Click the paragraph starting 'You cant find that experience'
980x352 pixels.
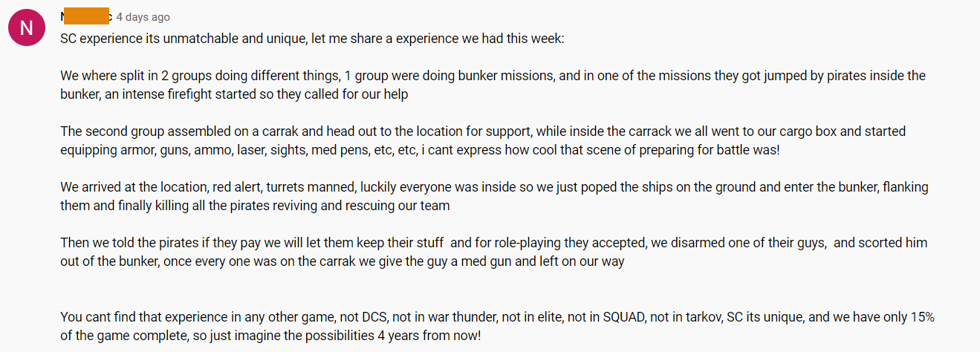(497, 326)
